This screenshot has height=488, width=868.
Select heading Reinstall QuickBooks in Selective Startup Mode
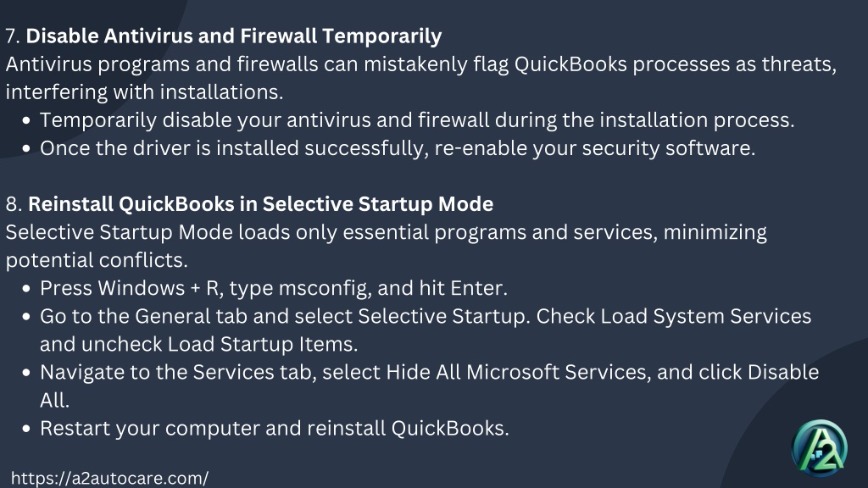[x=261, y=204]
